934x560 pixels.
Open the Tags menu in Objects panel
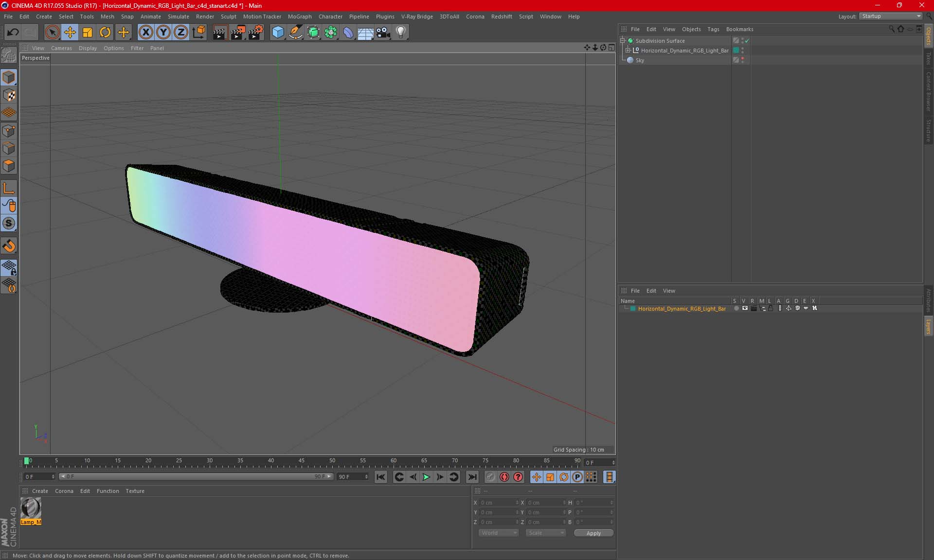point(713,29)
